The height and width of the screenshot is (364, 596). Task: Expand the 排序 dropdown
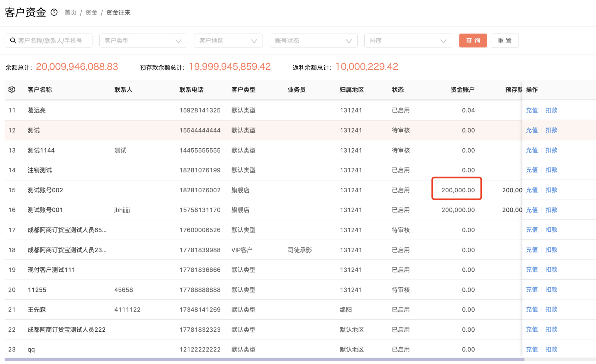408,40
